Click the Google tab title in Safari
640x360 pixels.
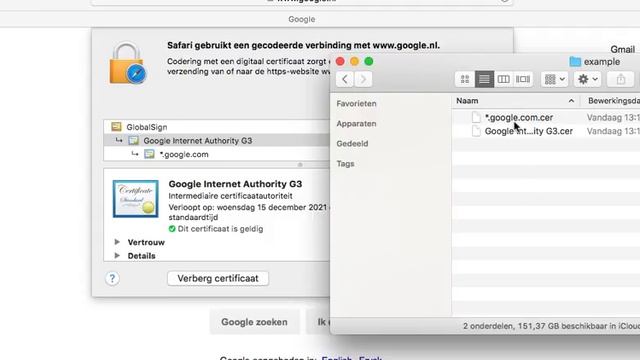[302, 19]
